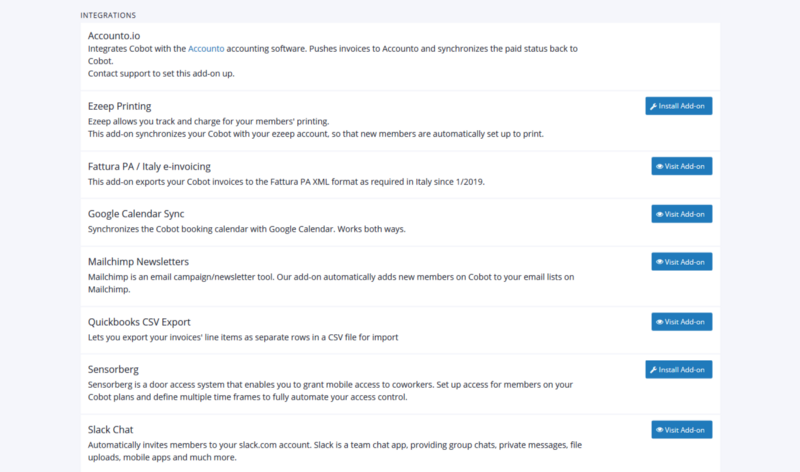The image size is (800, 472).
Task: Click the INTEGRATIONS section label
Action: (x=108, y=15)
